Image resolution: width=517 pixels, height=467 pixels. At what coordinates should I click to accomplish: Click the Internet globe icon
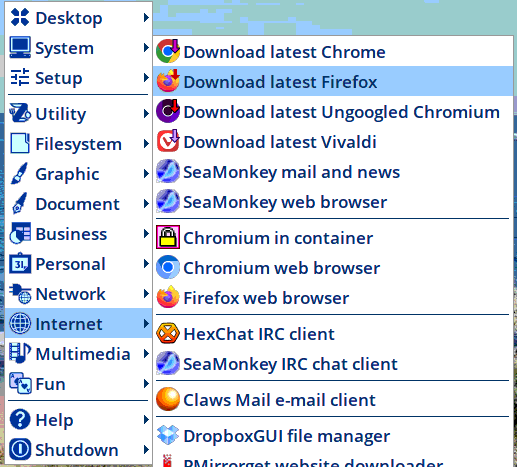(20, 323)
